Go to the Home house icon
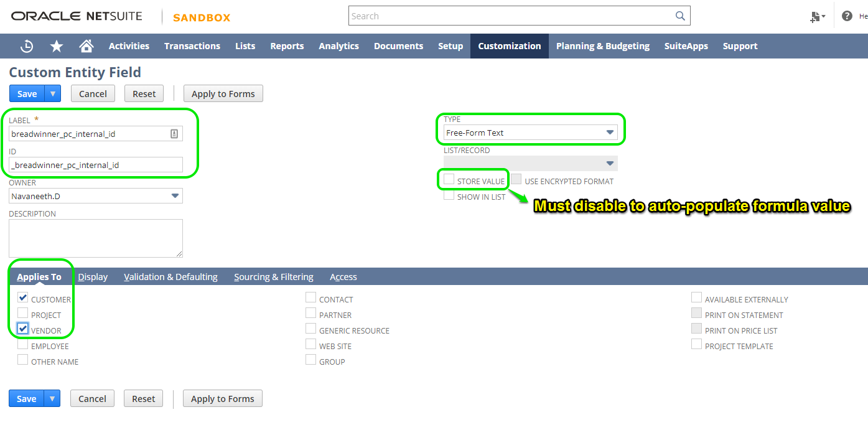The width and height of the screenshot is (868, 435). [86, 46]
